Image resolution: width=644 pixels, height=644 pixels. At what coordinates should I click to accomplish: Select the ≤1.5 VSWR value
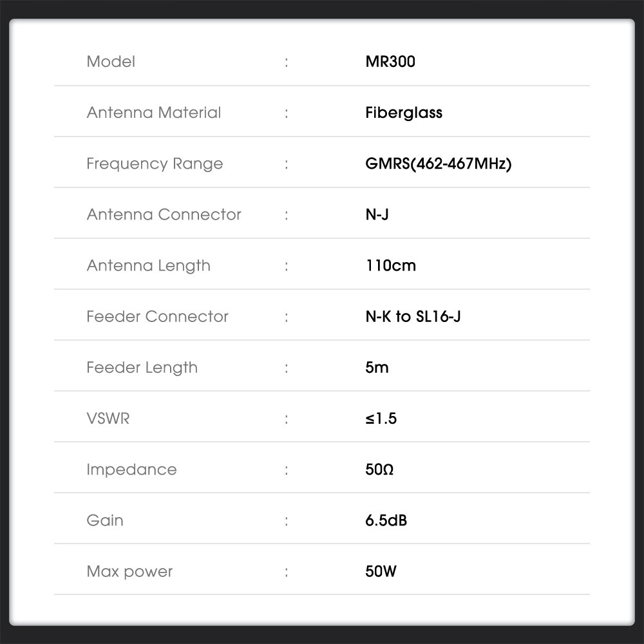tap(381, 418)
